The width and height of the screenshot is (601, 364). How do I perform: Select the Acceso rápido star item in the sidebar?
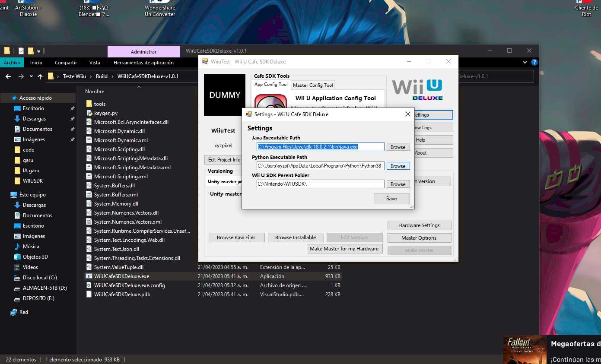tap(35, 98)
